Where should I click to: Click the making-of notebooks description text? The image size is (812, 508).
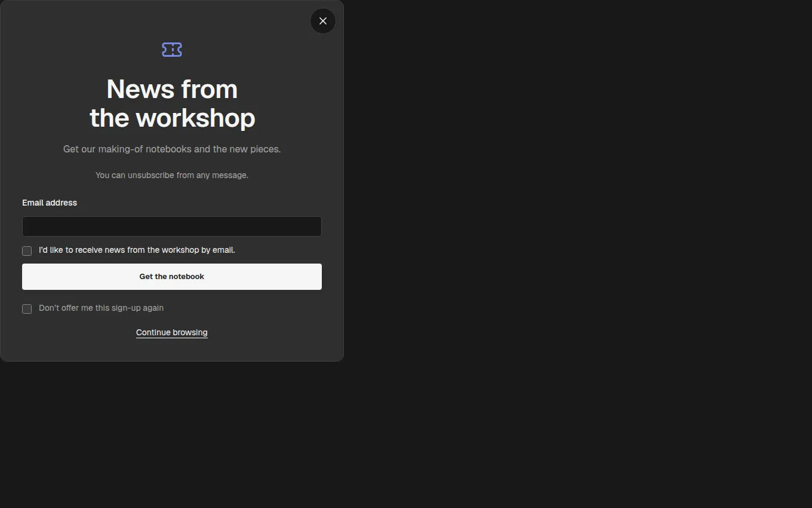tap(172, 149)
